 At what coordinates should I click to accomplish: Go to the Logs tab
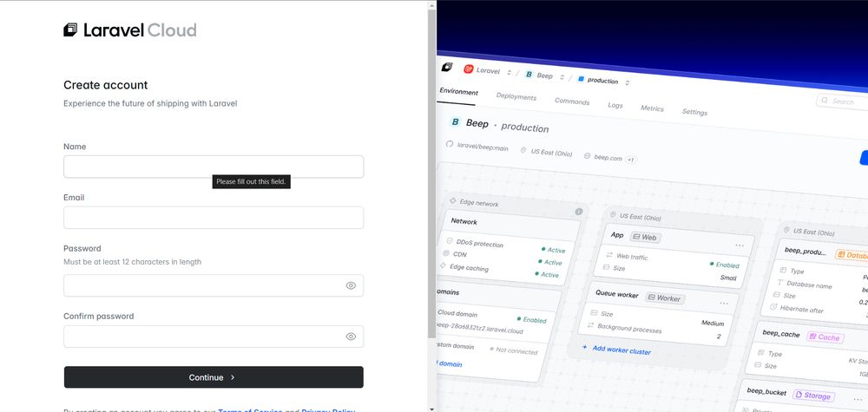[x=615, y=105]
